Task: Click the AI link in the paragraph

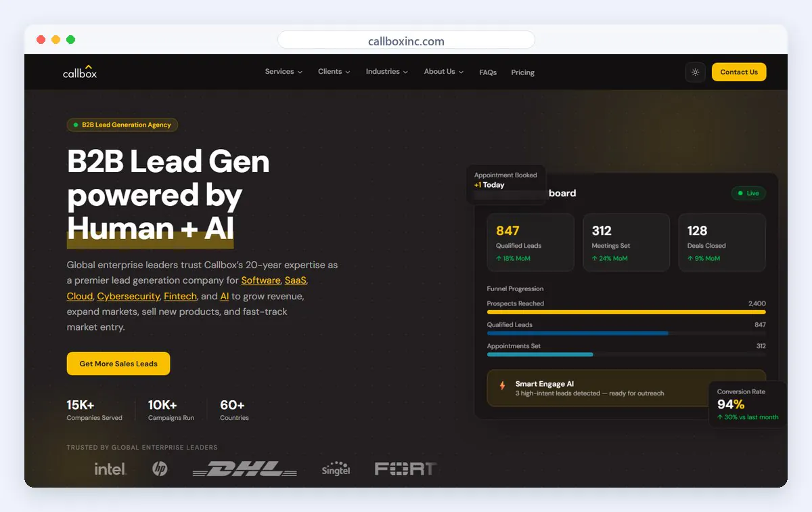Action: click(x=225, y=296)
